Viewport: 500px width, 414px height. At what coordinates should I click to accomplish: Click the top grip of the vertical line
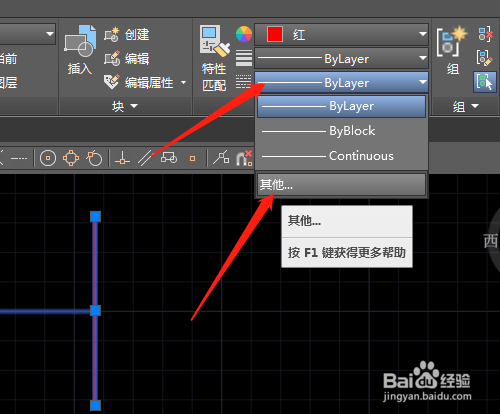pyautogui.click(x=95, y=216)
